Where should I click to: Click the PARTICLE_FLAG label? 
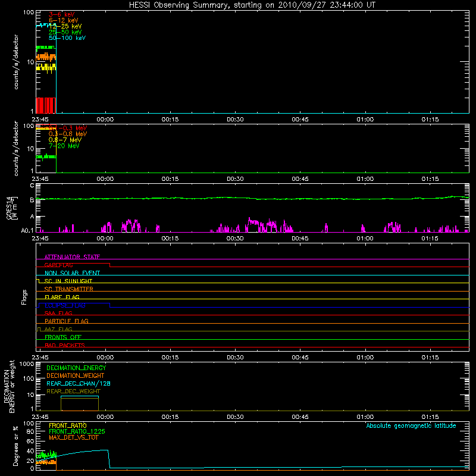pos(67,321)
